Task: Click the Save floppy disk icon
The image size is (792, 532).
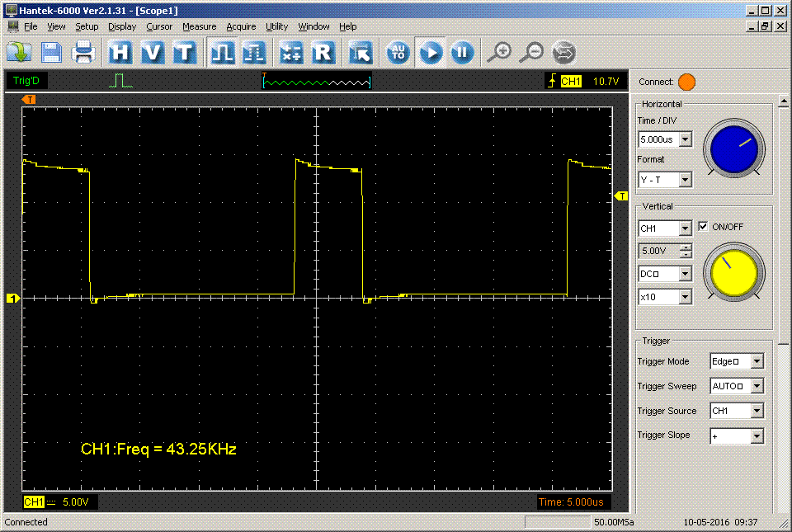Action: tap(52, 53)
